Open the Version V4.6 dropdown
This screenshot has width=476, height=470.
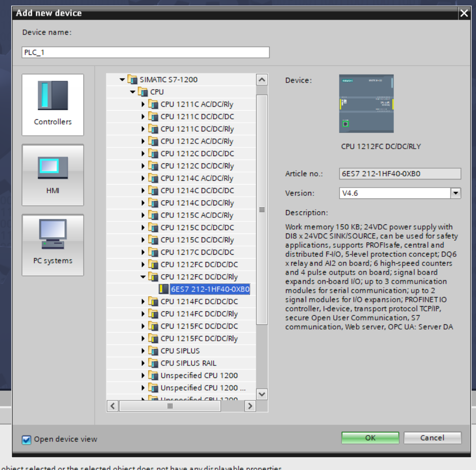coord(456,193)
